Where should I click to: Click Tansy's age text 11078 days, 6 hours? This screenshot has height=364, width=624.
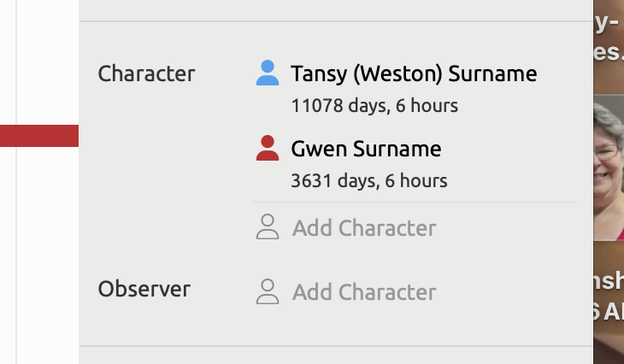tap(374, 106)
